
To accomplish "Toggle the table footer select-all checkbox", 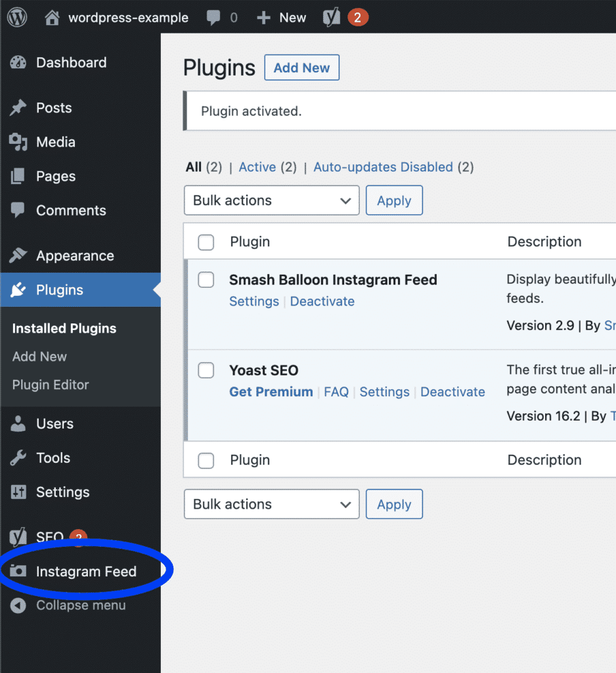I will point(206,461).
